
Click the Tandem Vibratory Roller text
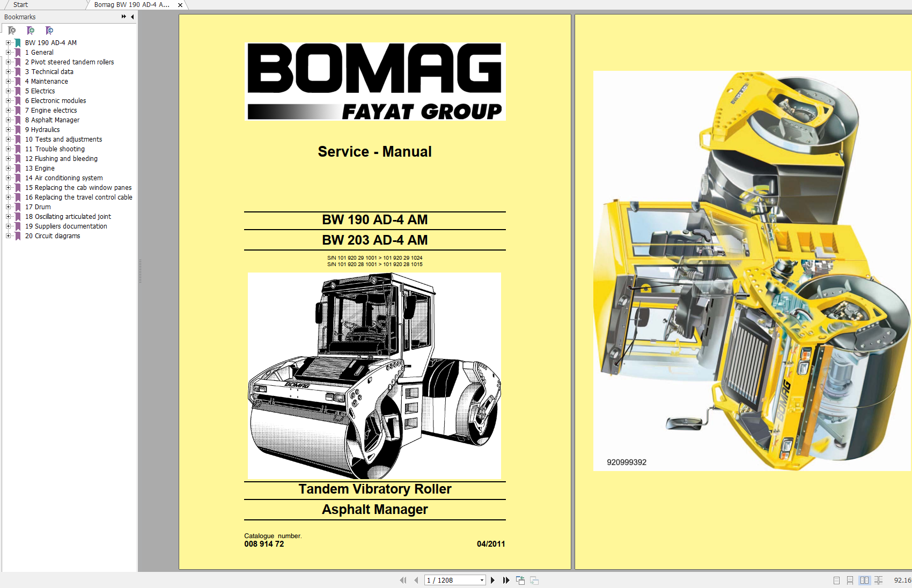pyautogui.click(x=374, y=489)
